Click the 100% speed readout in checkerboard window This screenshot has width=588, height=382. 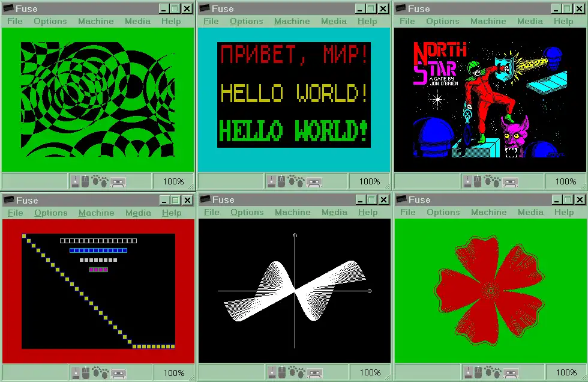173,181
